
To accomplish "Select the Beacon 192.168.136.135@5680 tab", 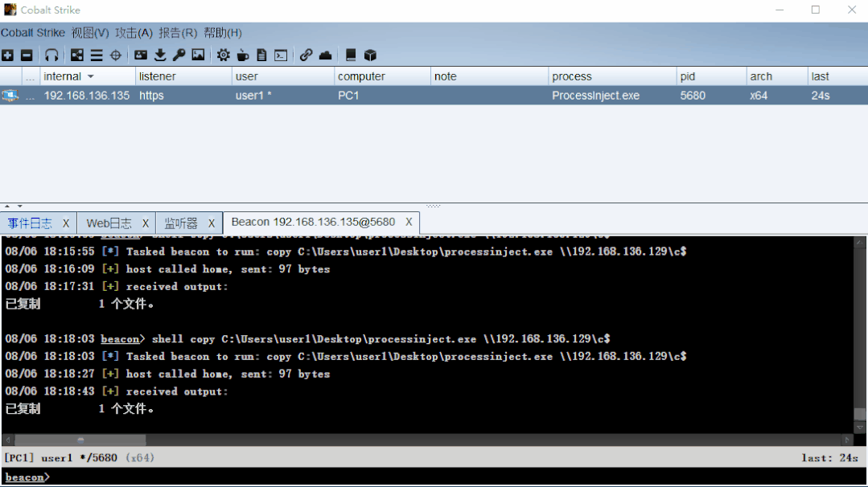I will click(x=313, y=222).
